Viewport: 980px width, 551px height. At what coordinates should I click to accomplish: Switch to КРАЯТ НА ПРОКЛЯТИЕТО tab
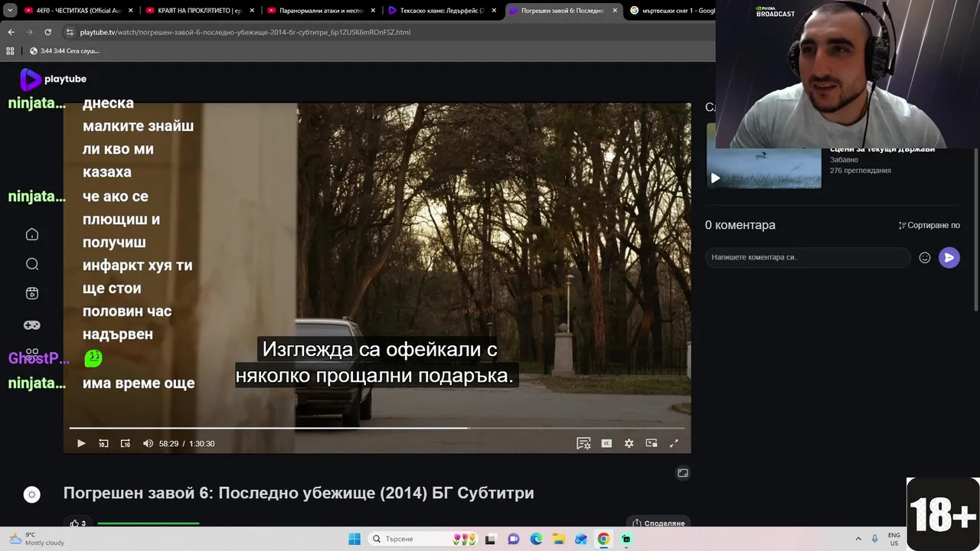[201, 11]
